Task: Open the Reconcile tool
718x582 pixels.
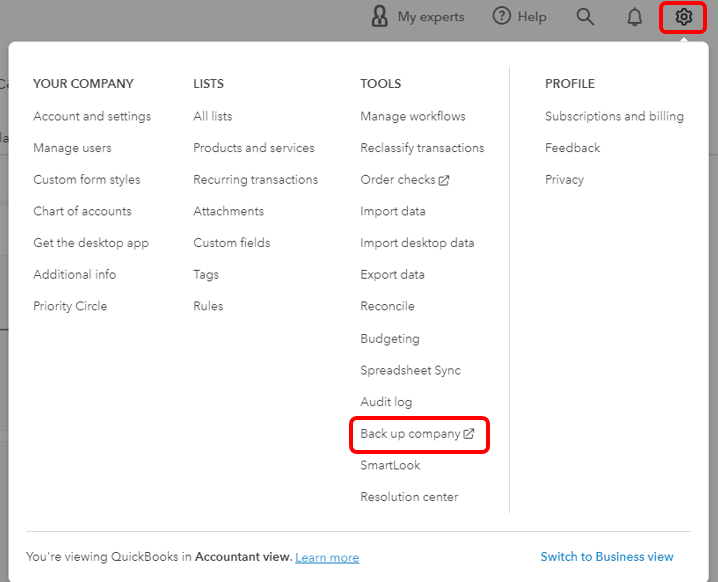Action: (x=387, y=306)
